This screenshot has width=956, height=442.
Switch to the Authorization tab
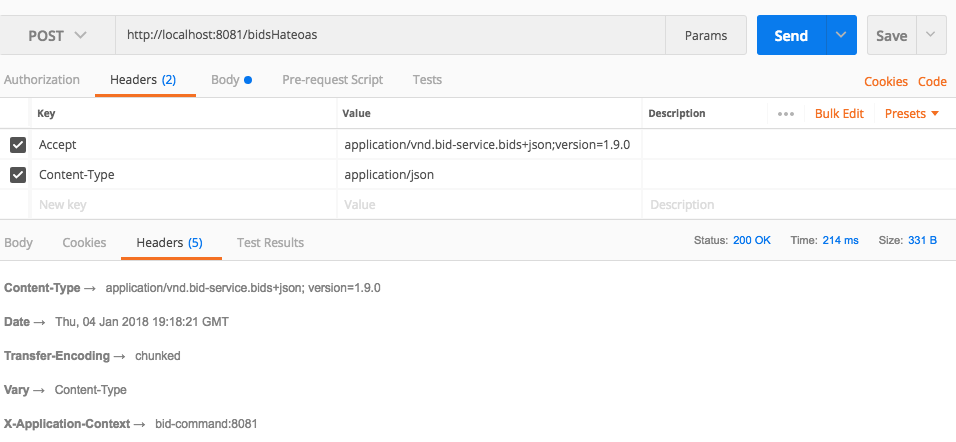click(42, 80)
